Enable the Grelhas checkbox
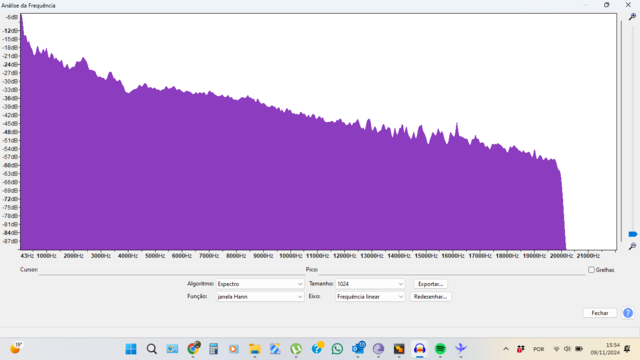This screenshot has width=640, height=360. (x=591, y=270)
